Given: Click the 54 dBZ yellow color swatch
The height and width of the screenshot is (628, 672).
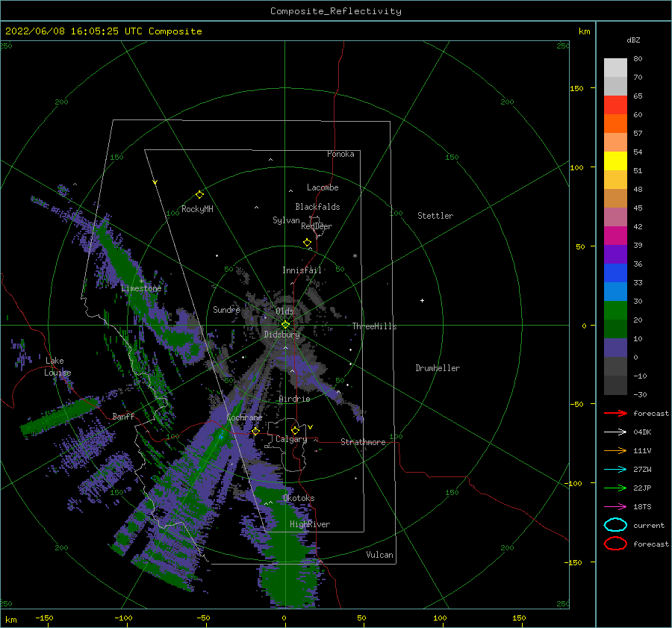Looking at the screenshot, I should (x=615, y=161).
